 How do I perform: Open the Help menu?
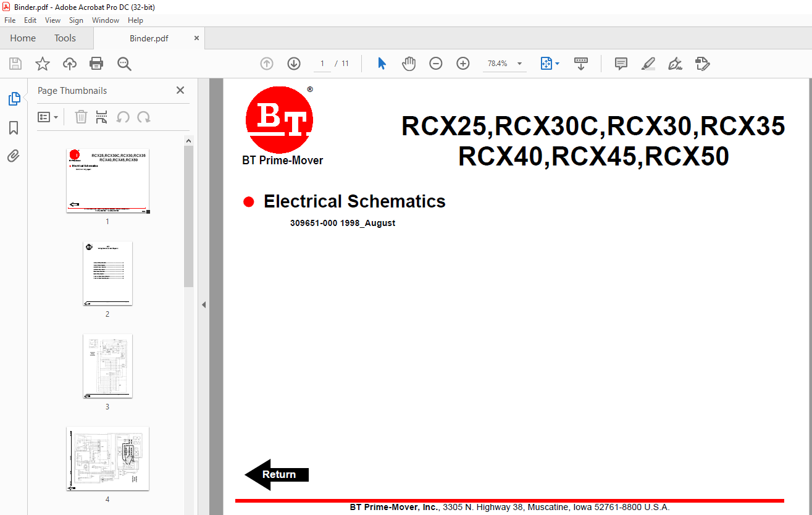[x=135, y=20]
